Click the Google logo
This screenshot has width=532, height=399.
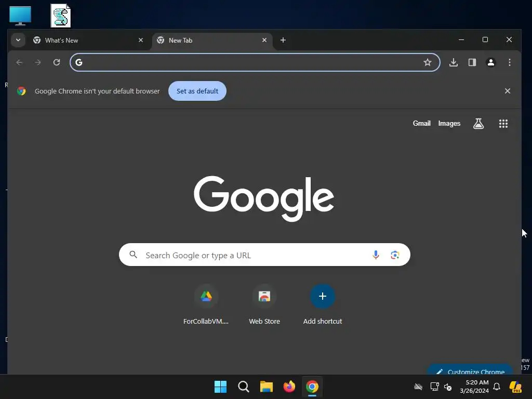264,198
